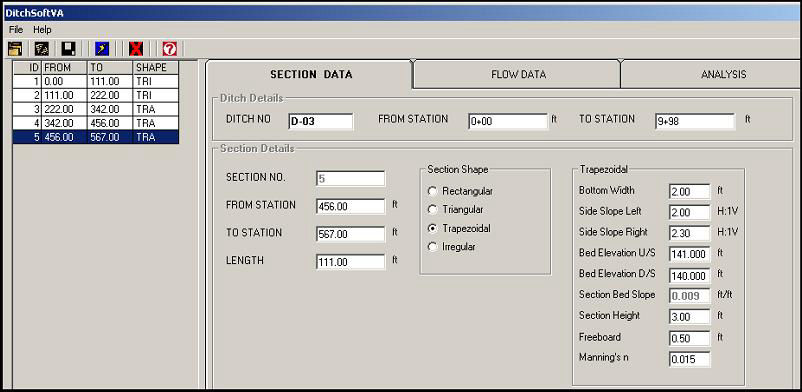This screenshot has width=802, height=392.
Task: Click the Side Slope Left field
Action: (689, 212)
